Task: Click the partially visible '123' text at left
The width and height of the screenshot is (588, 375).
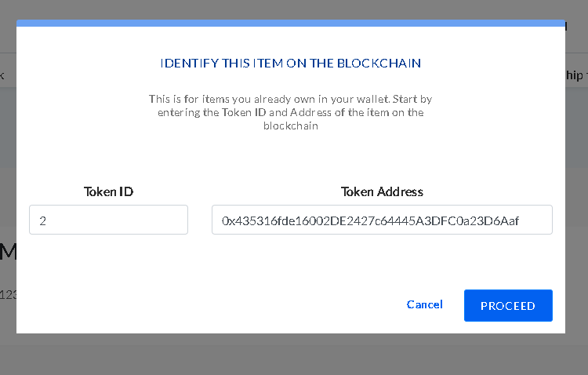Action: [x=8, y=295]
